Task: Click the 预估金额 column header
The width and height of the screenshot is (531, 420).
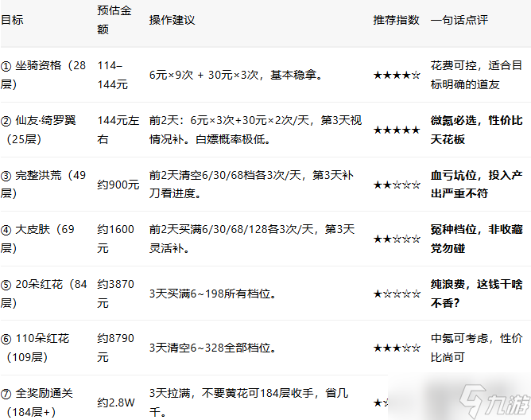Action: pos(114,21)
